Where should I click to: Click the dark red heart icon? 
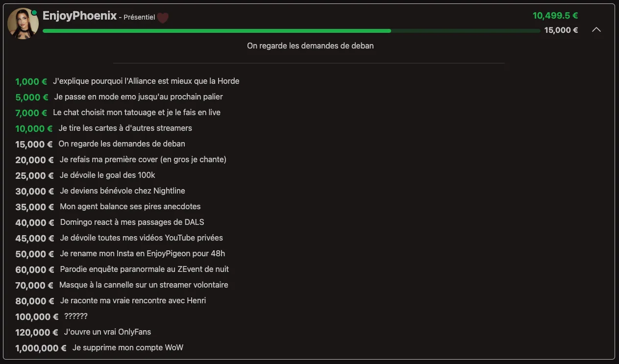click(163, 18)
